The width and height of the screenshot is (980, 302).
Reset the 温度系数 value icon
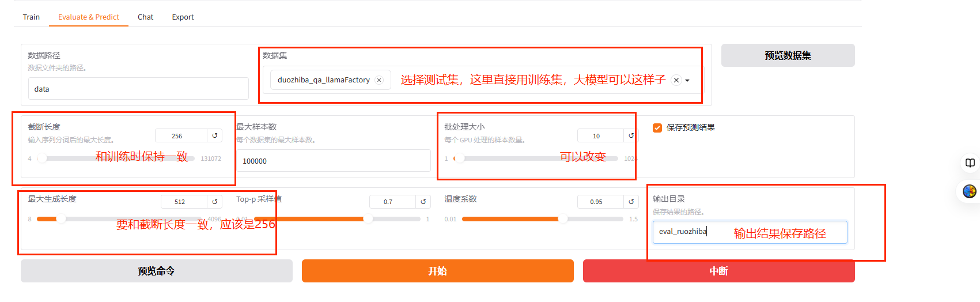(x=631, y=202)
